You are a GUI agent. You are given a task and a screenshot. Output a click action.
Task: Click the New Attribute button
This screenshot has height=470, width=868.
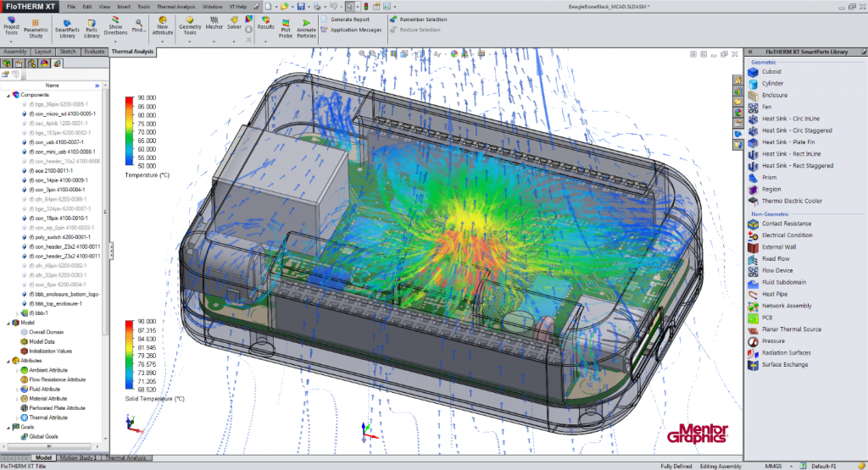(x=162, y=25)
